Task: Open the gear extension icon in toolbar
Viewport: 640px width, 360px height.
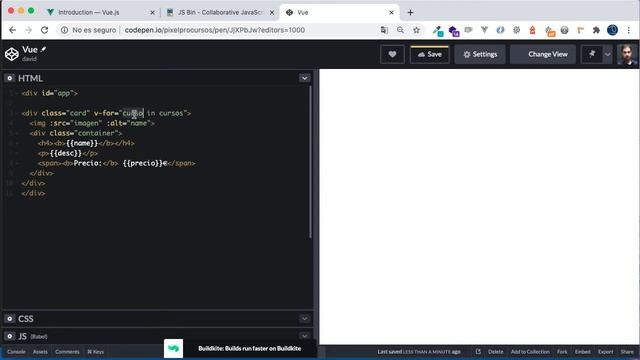Action: (x=516, y=30)
